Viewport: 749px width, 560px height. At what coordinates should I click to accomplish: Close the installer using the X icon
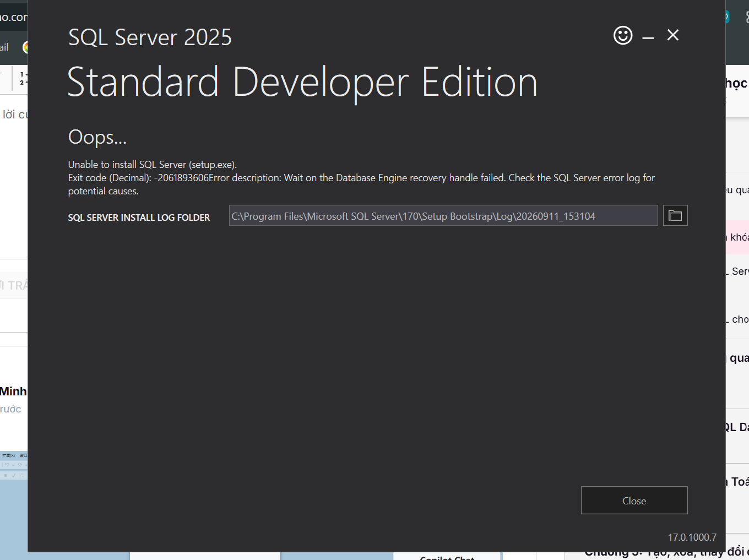(672, 35)
